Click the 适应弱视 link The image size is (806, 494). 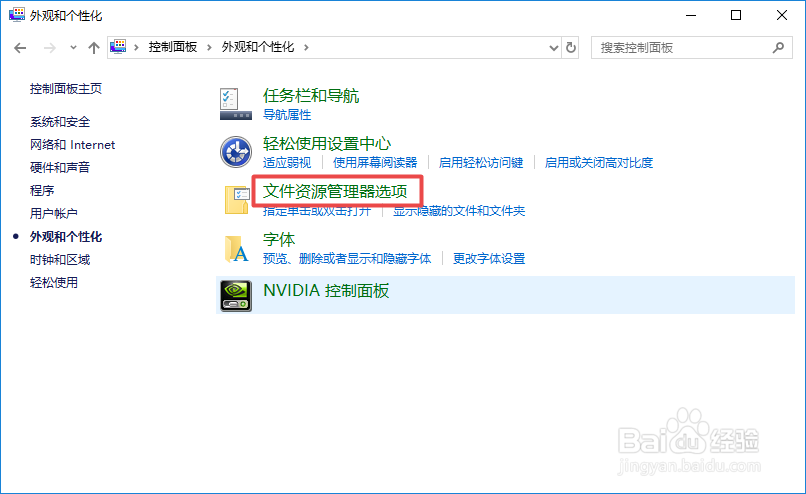pyautogui.click(x=287, y=163)
